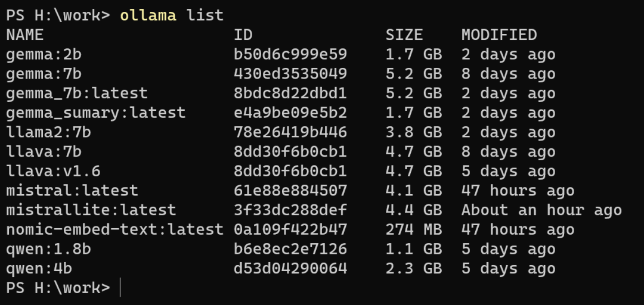Image resolution: width=644 pixels, height=305 pixels.
Task: Click the 274 MB size value
Action: [414, 230]
